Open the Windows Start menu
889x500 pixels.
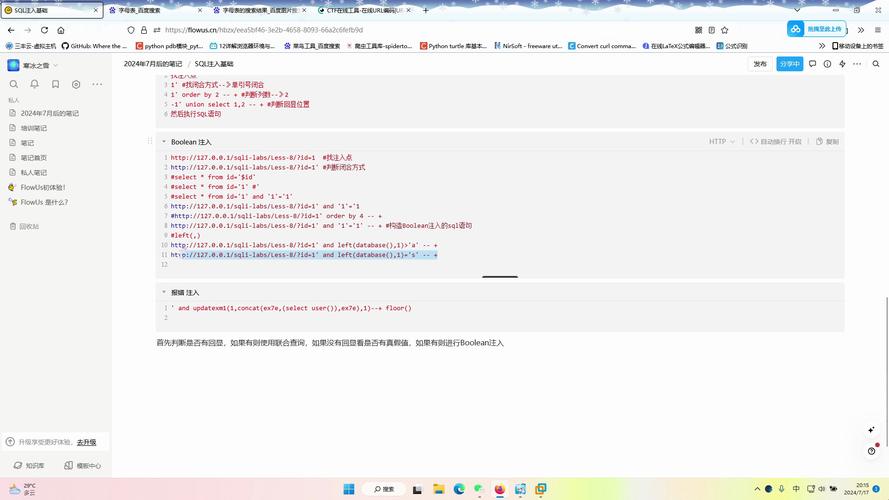[x=349, y=489]
